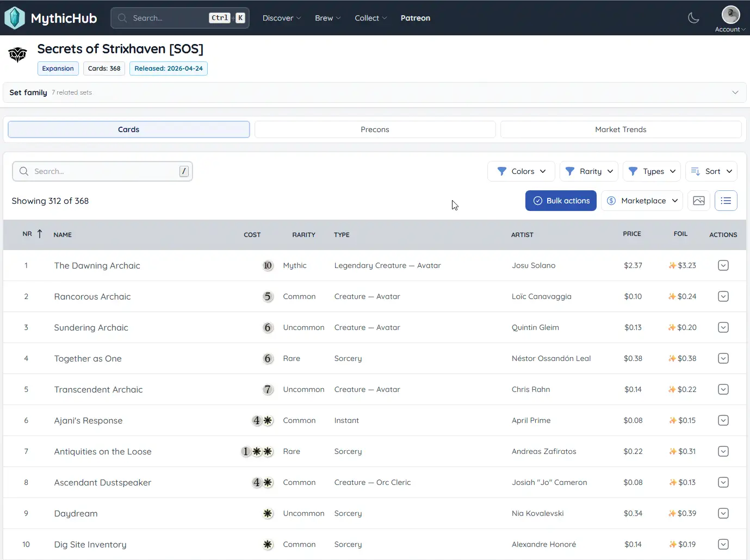The width and height of the screenshot is (750, 560).
Task: Open the Types filter dropdown
Action: click(x=652, y=171)
